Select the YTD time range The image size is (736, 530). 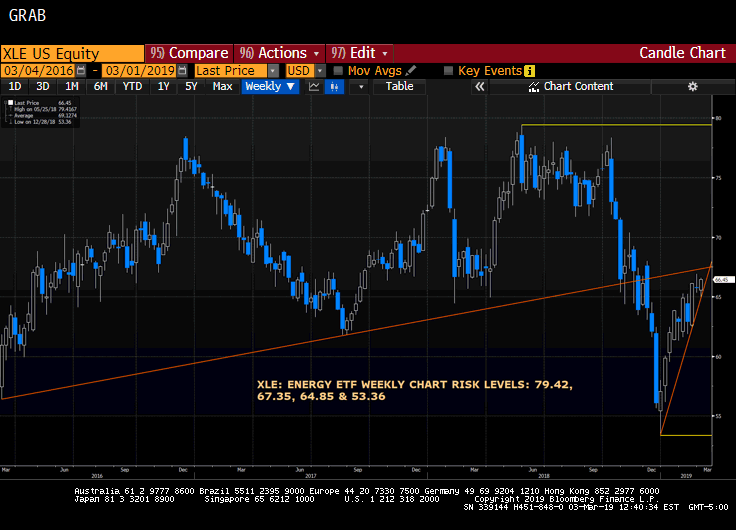132,86
